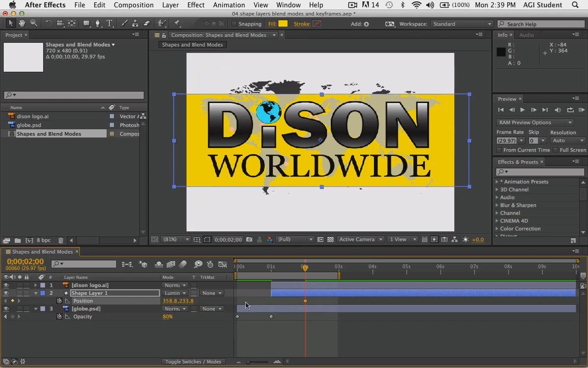Viewport: 588px width, 368px height.
Task: Open the Graph Editor icon in timeline
Action: tap(222, 264)
